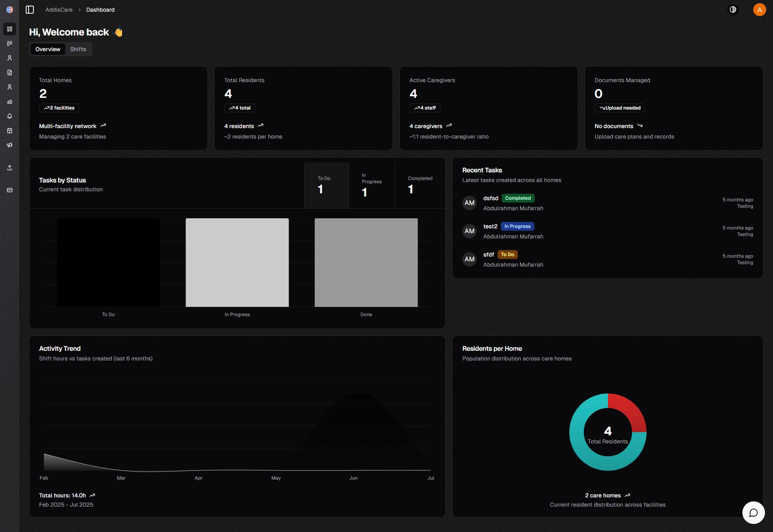Click the AddisCare breadcrumb link

[59, 10]
